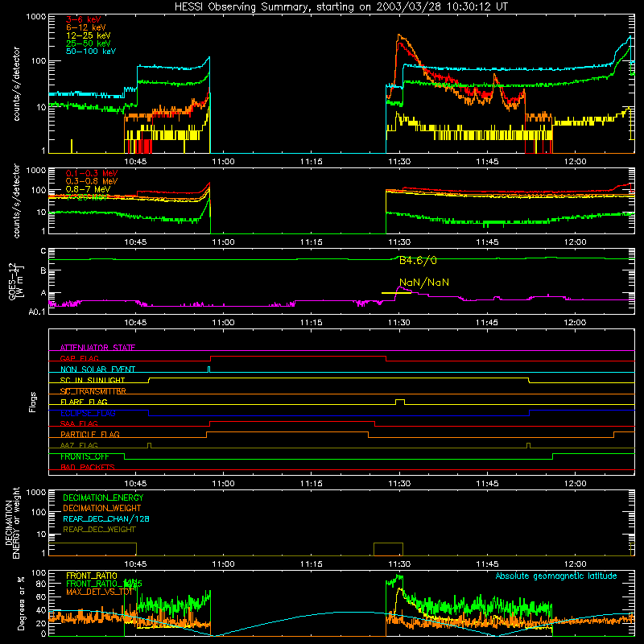Click the 10:45 tick label beneath the top keV panel
This screenshot has width=644, height=644.
coord(135,162)
